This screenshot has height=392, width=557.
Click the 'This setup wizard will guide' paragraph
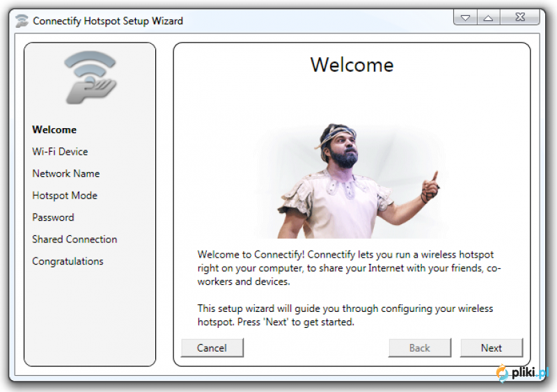point(345,315)
